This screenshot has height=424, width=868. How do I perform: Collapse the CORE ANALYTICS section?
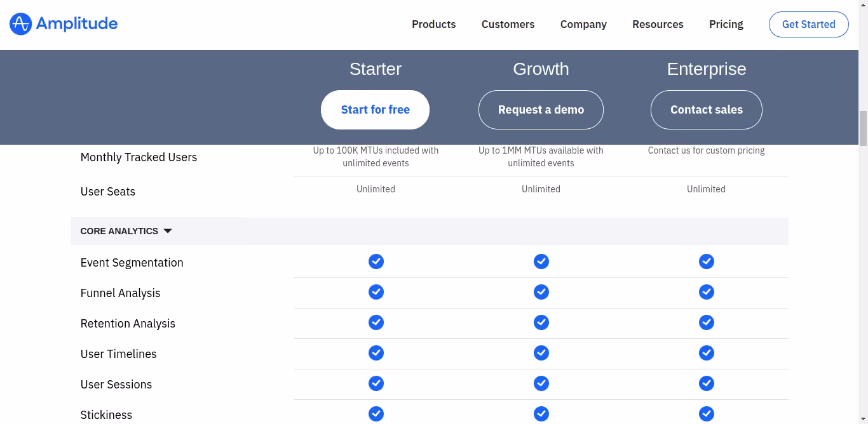point(167,230)
